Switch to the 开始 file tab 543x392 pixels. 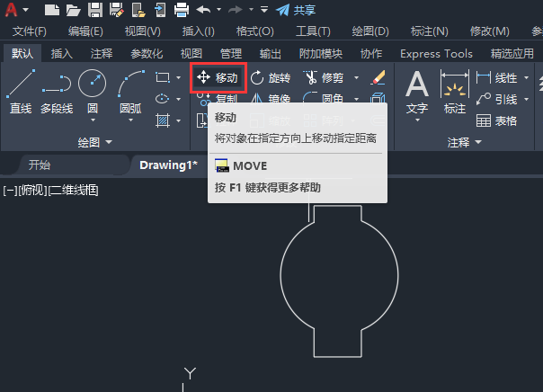(40, 165)
